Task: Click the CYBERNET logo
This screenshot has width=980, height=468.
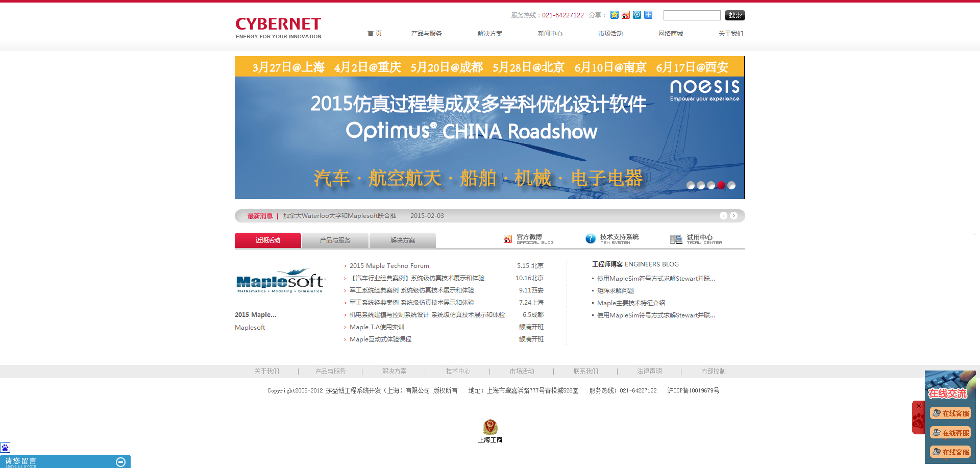Action: coord(278,28)
